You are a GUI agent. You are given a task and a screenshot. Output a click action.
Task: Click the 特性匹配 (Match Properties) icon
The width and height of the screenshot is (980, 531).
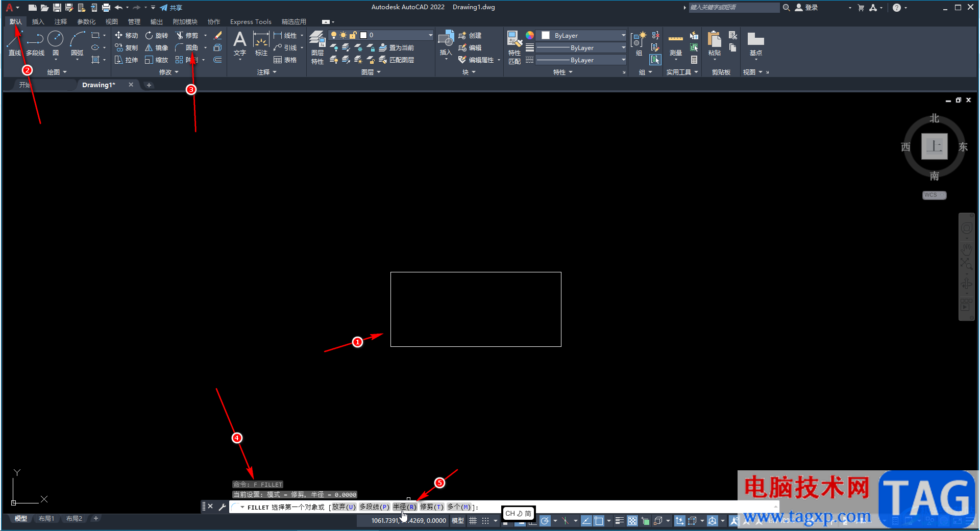click(514, 47)
